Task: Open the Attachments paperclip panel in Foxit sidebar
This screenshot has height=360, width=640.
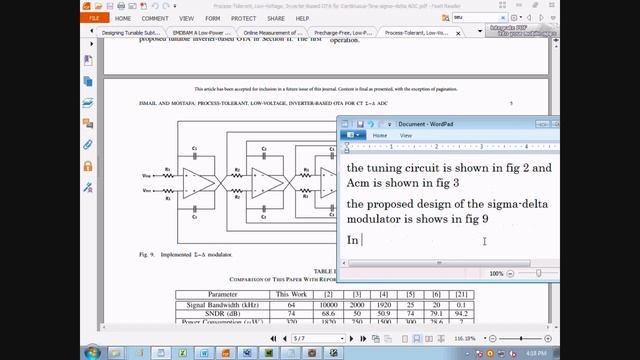Action: point(88,144)
